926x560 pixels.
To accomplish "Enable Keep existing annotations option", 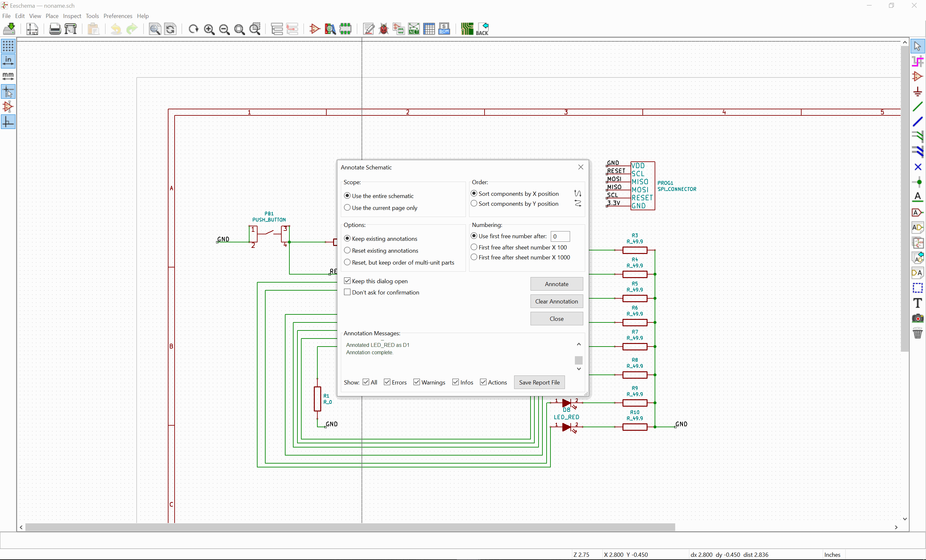I will (x=347, y=238).
